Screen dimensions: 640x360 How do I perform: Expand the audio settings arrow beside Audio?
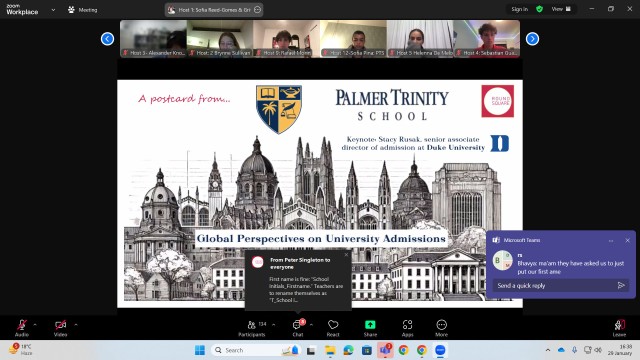point(35,325)
